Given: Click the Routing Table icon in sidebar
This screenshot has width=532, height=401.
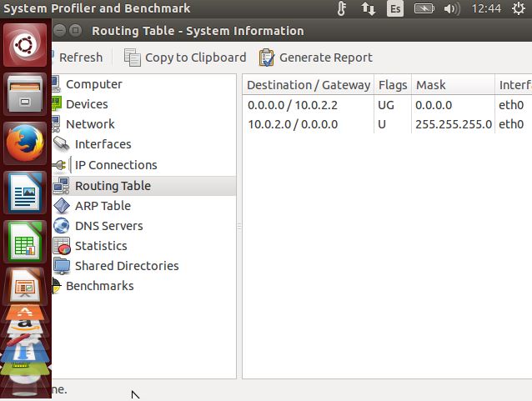Looking at the screenshot, I should [x=61, y=186].
